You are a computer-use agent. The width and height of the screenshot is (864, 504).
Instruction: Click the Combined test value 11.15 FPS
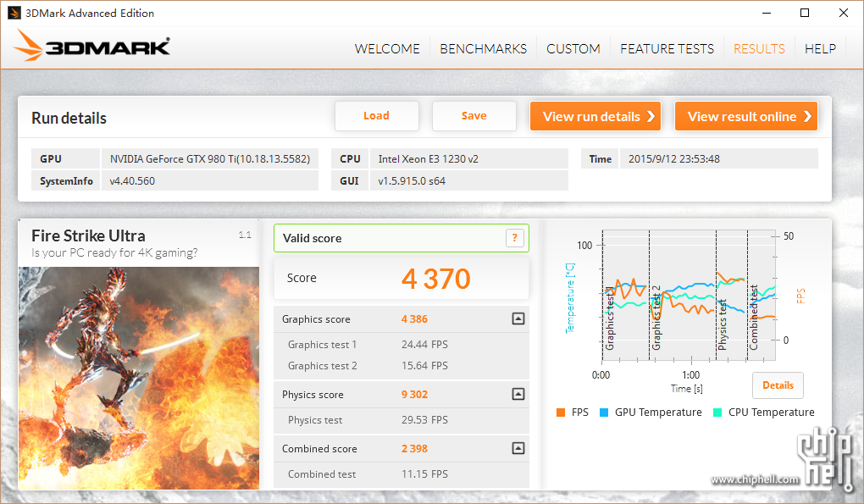pos(424,474)
